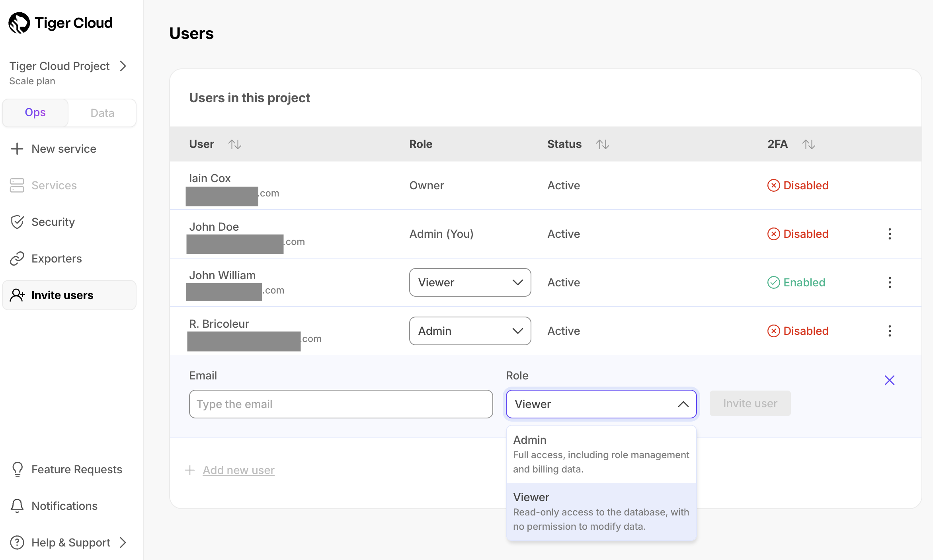The height and width of the screenshot is (560, 933).
Task: Switch to the Ops tab
Action: [35, 113]
